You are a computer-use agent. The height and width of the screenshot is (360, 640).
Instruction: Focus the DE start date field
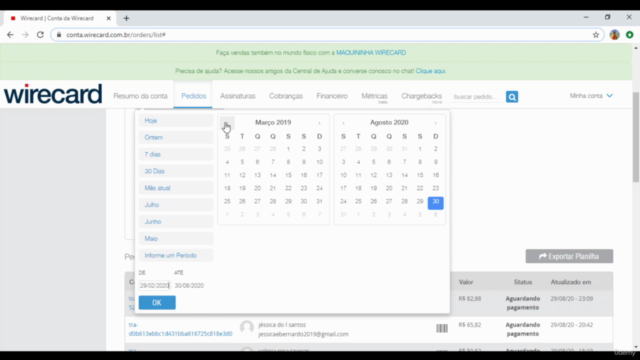[x=154, y=285]
